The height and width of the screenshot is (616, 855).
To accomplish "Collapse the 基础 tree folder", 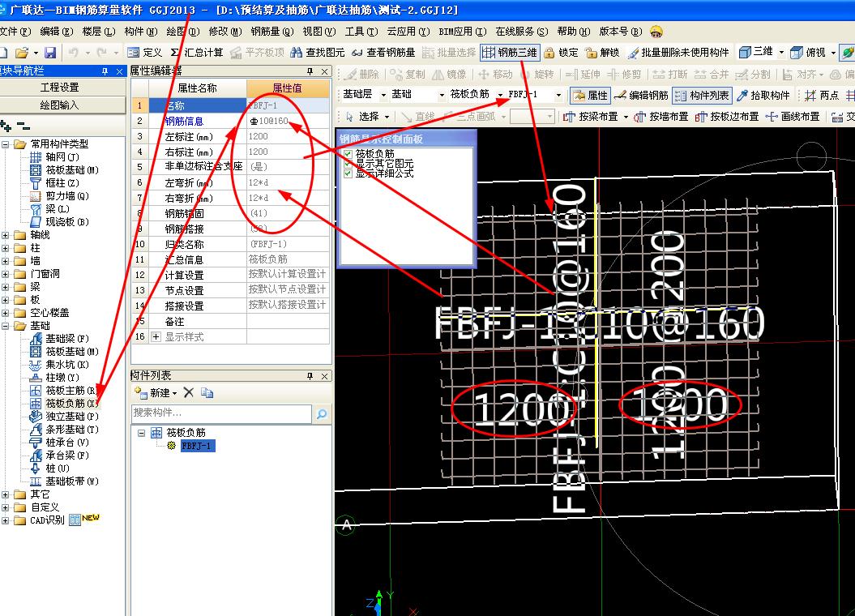I will [6, 326].
